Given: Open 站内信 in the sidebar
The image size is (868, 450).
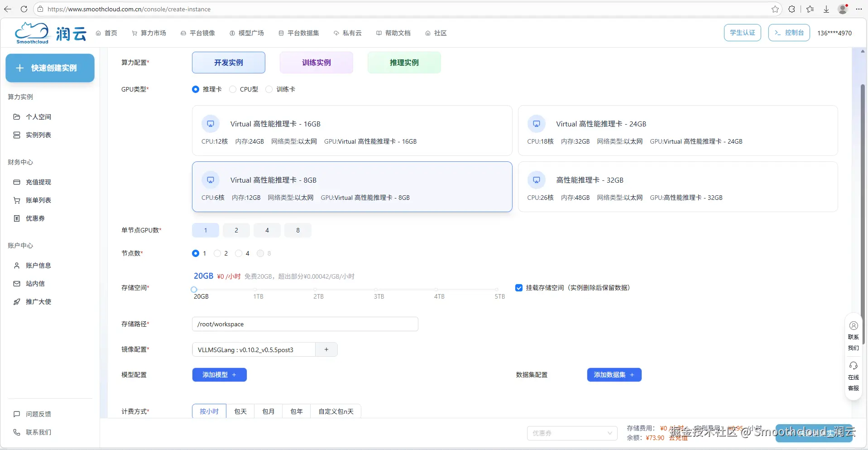Looking at the screenshot, I should (35, 284).
